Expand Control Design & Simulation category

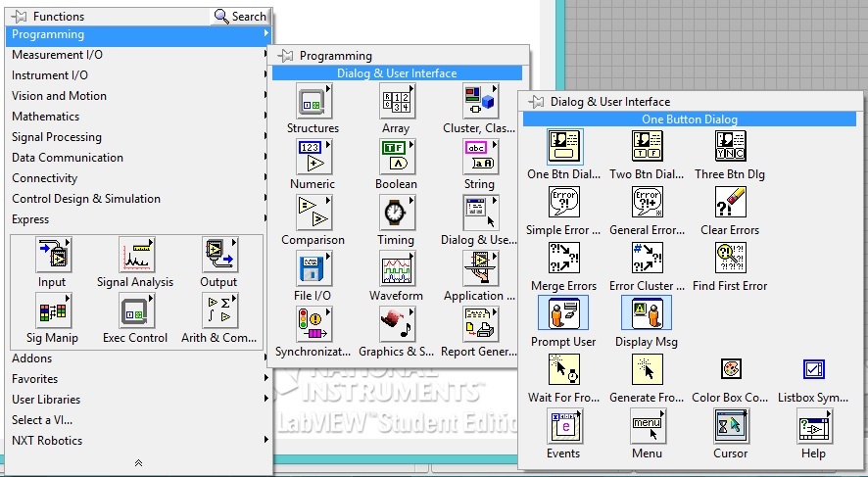tap(139, 199)
